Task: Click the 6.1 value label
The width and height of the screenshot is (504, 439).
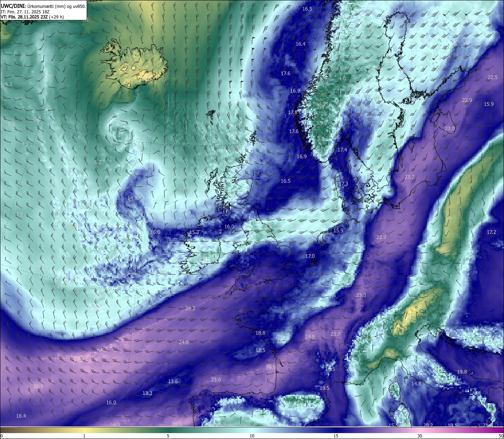Action: pyautogui.click(x=9, y=84)
